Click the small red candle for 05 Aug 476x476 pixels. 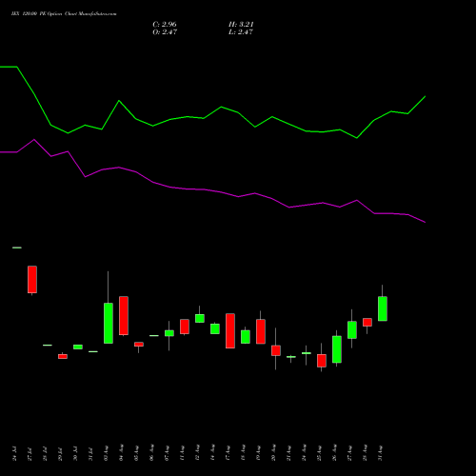pos(139,344)
